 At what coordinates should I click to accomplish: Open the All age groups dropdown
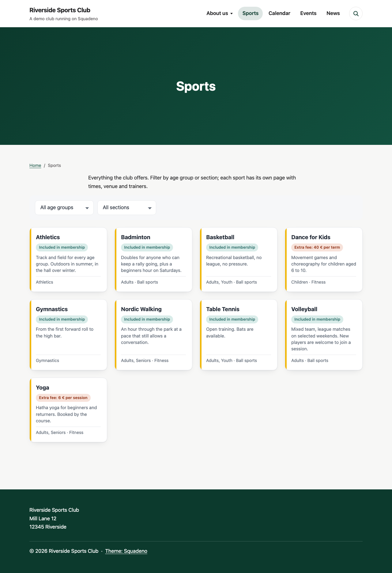point(64,208)
